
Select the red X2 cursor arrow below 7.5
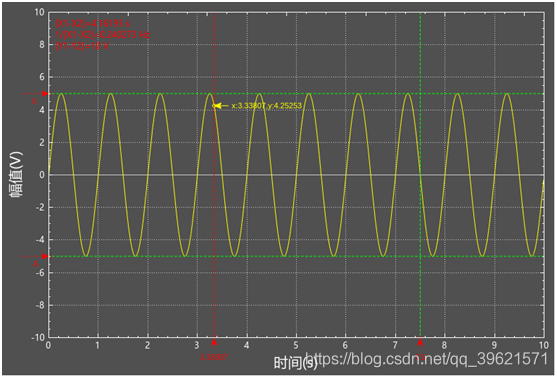click(420, 342)
